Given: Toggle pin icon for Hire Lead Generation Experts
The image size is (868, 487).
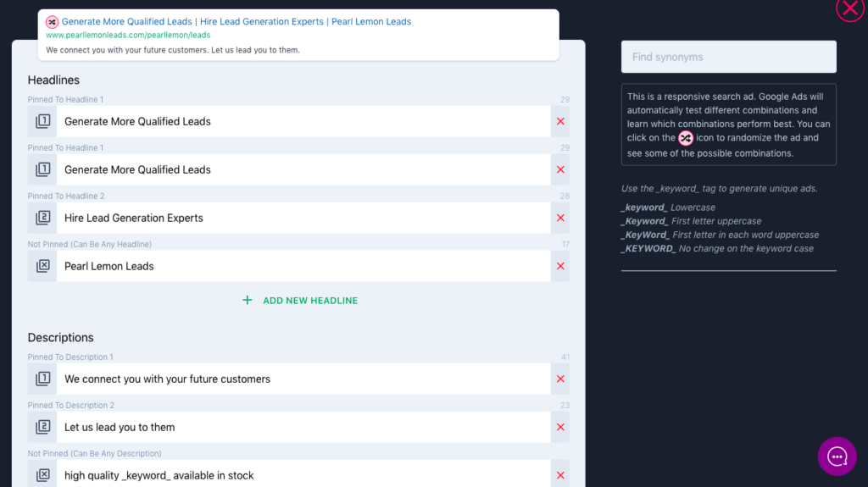Looking at the screenshot, I should (x=42, y=218).
